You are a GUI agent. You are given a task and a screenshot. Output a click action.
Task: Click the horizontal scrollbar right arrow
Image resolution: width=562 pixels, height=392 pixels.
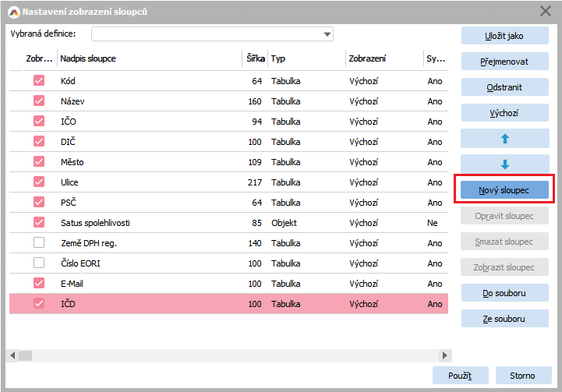tap(443, 355)
